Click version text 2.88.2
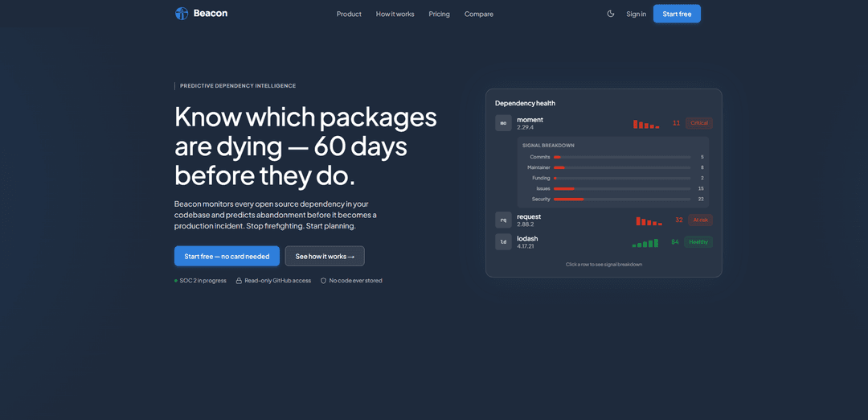868x420 pixels. click(x=526, y=224)
